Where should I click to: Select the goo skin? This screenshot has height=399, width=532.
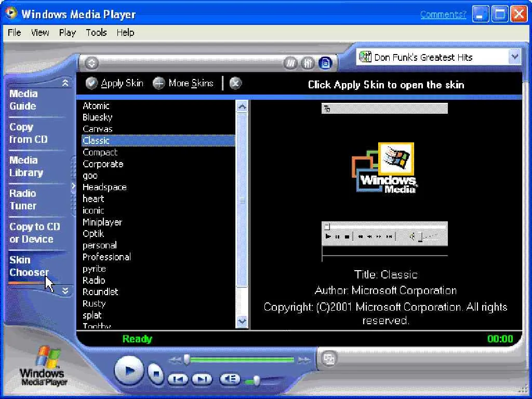click(x=158, y=176)
